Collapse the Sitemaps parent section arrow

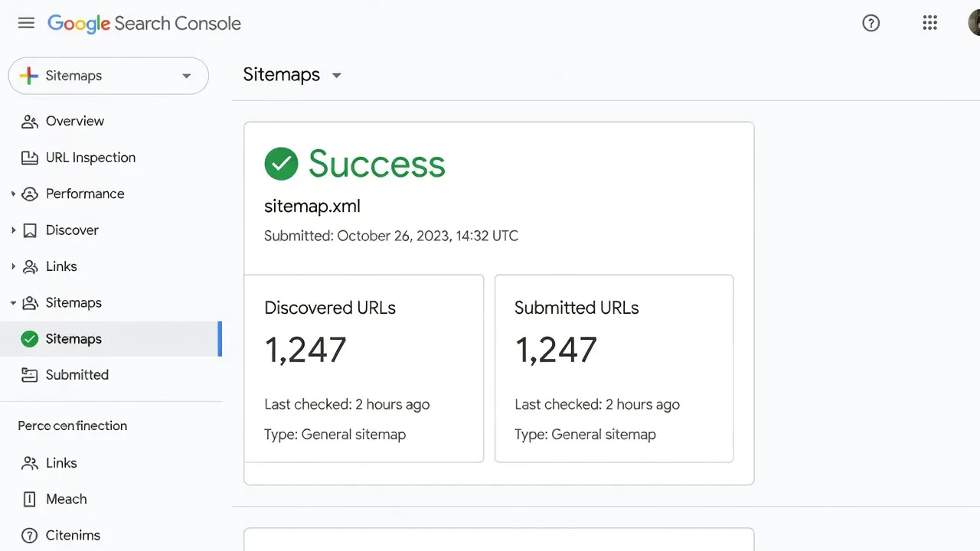click(x=13, y=303)
